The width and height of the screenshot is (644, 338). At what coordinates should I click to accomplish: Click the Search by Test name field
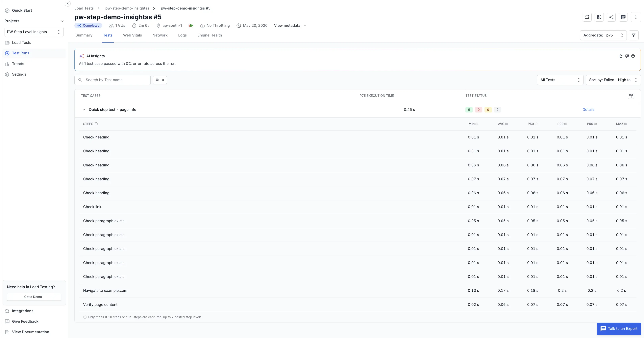112,80
